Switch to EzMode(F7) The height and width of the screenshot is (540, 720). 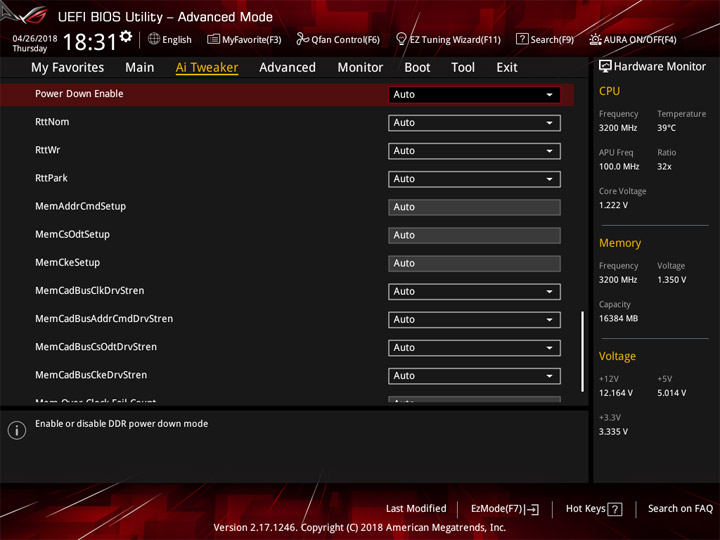click(x=505, y=509)
